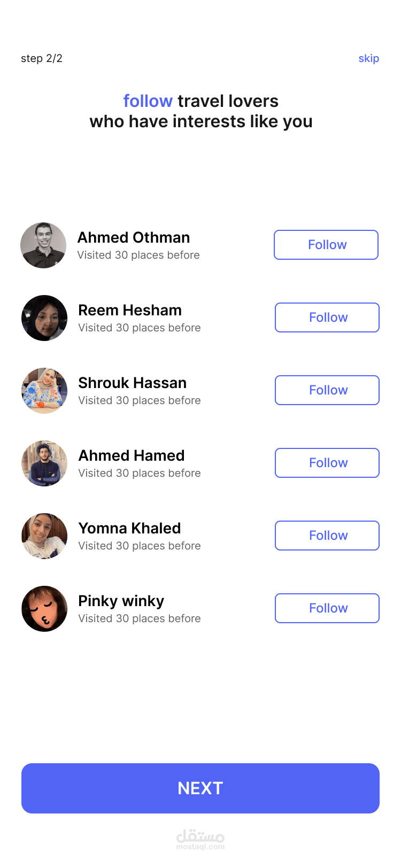Select Ahmed Hamed's profile photo
This screenshot has height=868, width=401.
(44, 463)
